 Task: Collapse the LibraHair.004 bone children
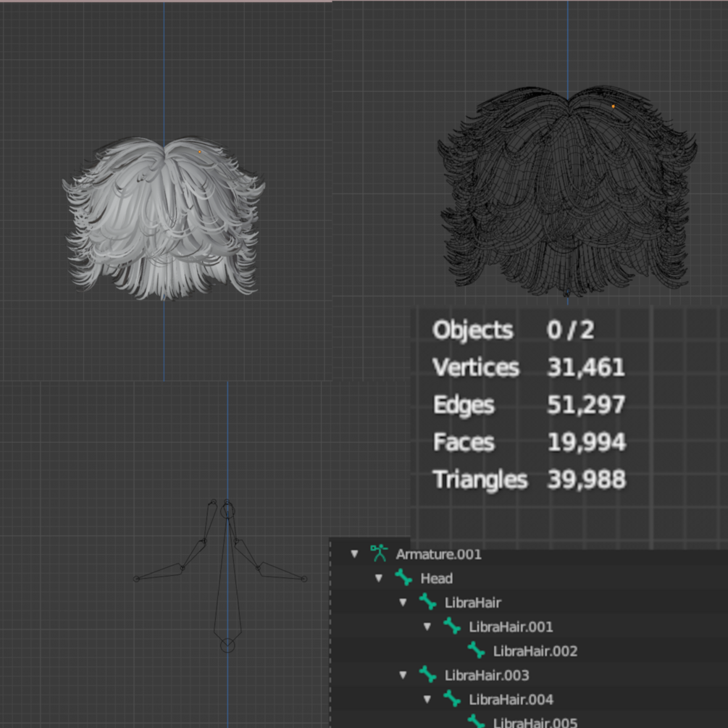[x=427, y=699]
